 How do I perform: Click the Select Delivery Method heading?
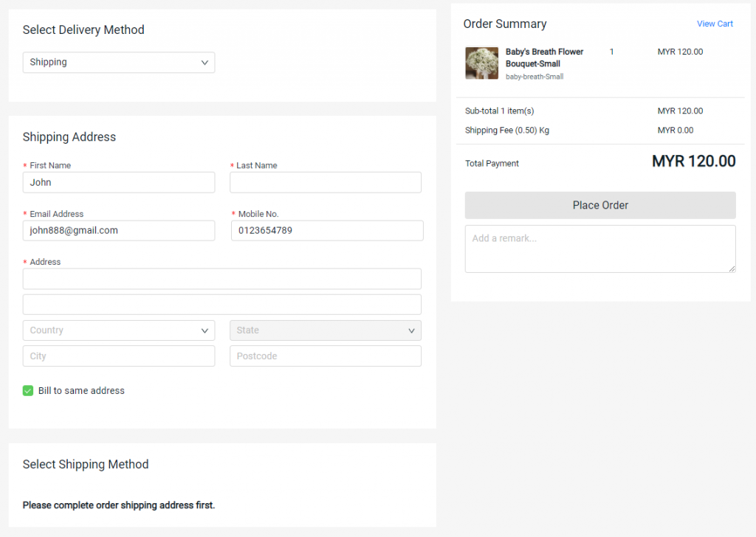[x=83, y=30]
